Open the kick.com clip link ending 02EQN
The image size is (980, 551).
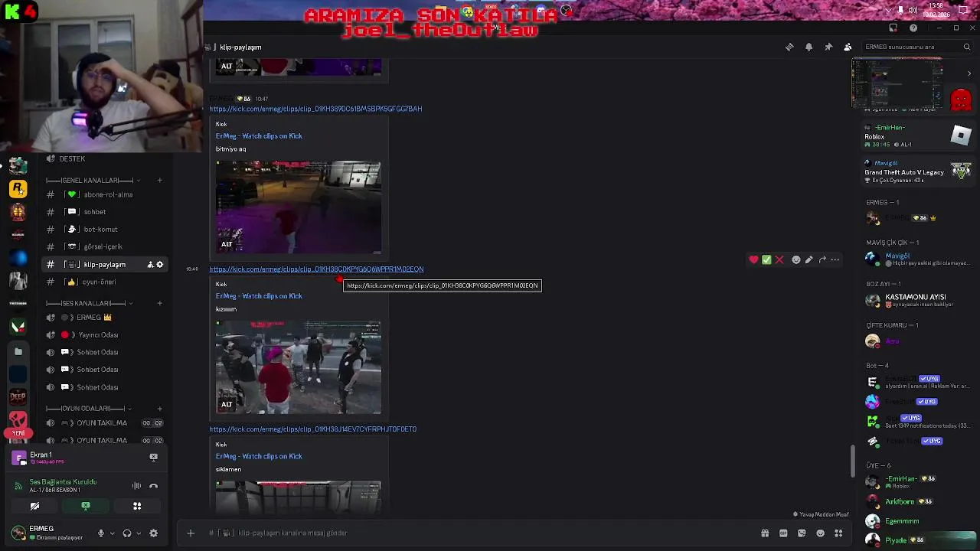click(316, 269)
